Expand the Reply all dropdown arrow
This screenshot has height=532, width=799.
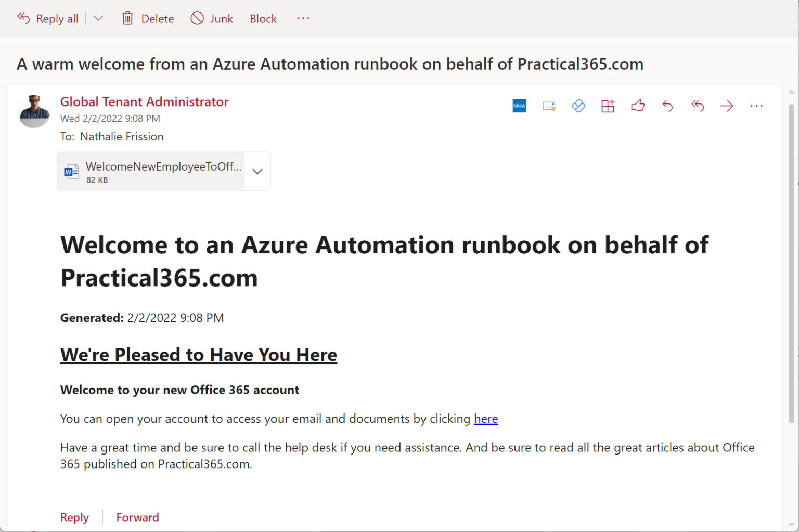(98, 19)
